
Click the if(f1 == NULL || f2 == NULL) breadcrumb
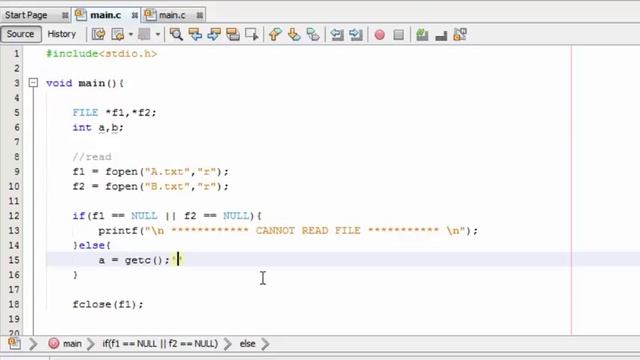click(x=160, y=344)
